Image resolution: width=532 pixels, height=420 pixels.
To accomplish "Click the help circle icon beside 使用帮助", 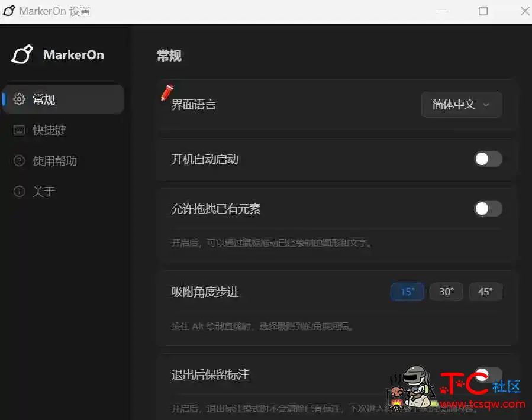I will tap(19, 160).
